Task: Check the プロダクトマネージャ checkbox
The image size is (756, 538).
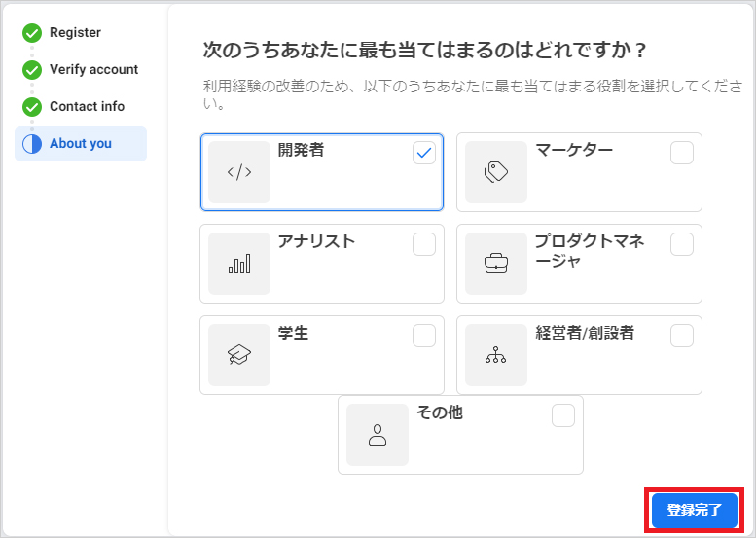Action: [x=682, y=244]
